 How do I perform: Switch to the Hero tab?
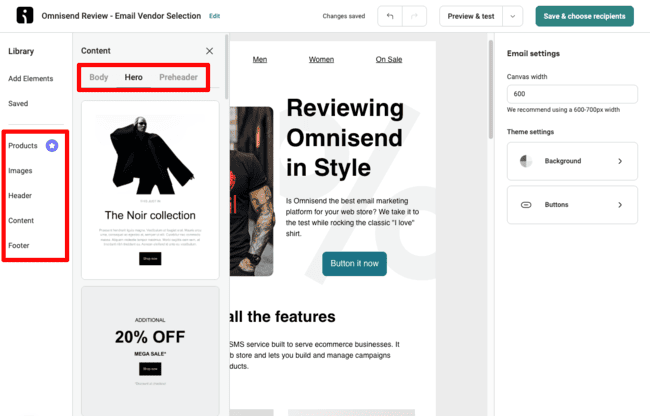pyautogui.click(x=133, y=77)
